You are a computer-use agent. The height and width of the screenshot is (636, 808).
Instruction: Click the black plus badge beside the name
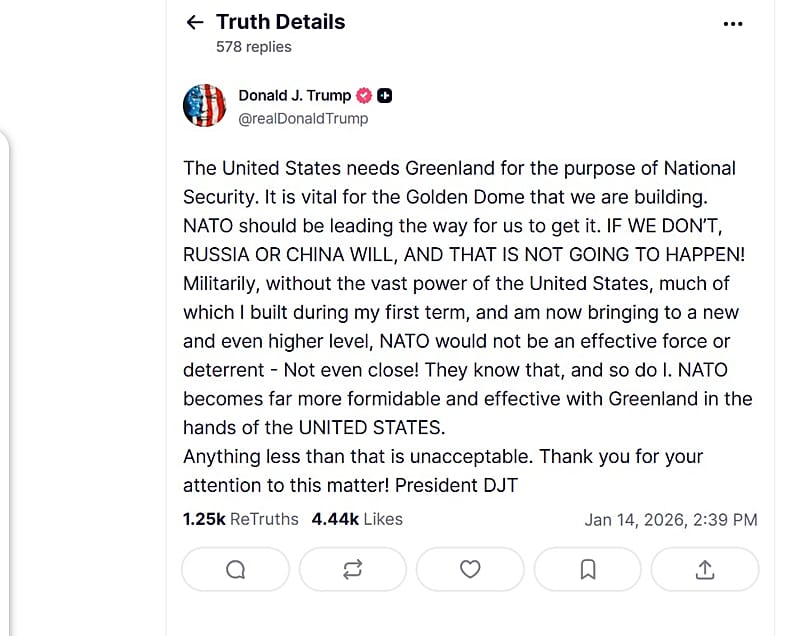coord(385,96)
